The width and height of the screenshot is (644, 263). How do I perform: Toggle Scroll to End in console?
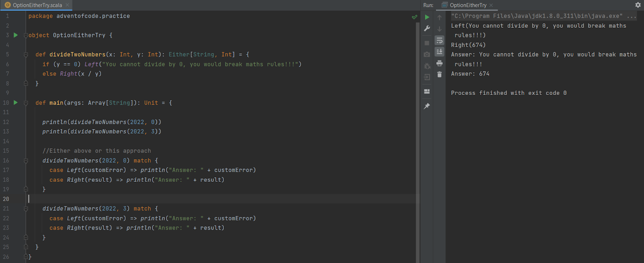440,51
